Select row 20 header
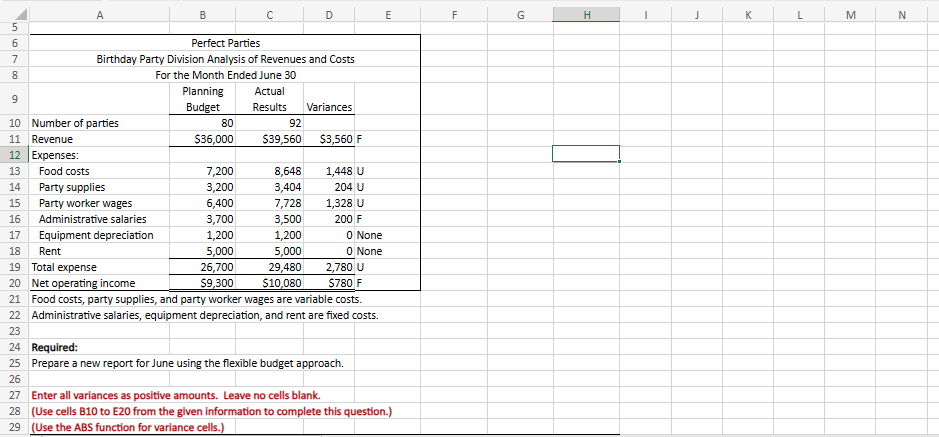 (15, 283)
